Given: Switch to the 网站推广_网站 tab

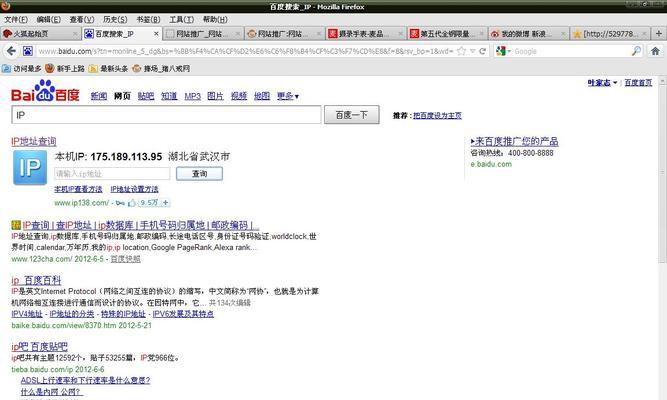Looking at the screenshot, I should click(x=202, y=34).
